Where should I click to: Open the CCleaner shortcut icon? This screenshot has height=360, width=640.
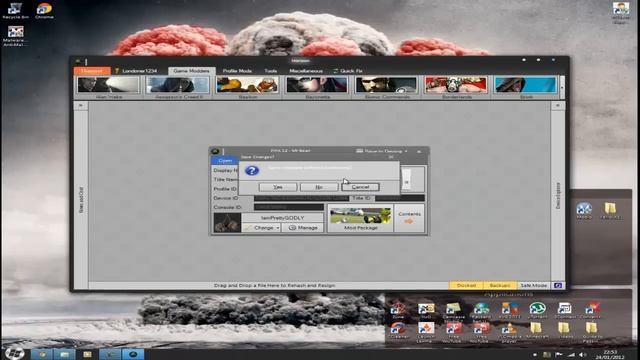[398, 331]
